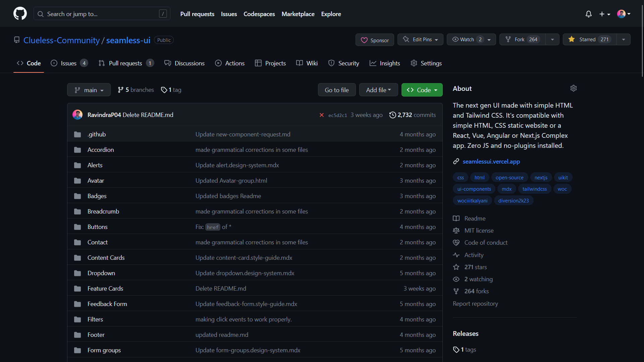Viewport: 644px width, 362px height.
Task: Toggle the Starred button
Action: coord(590,40)
